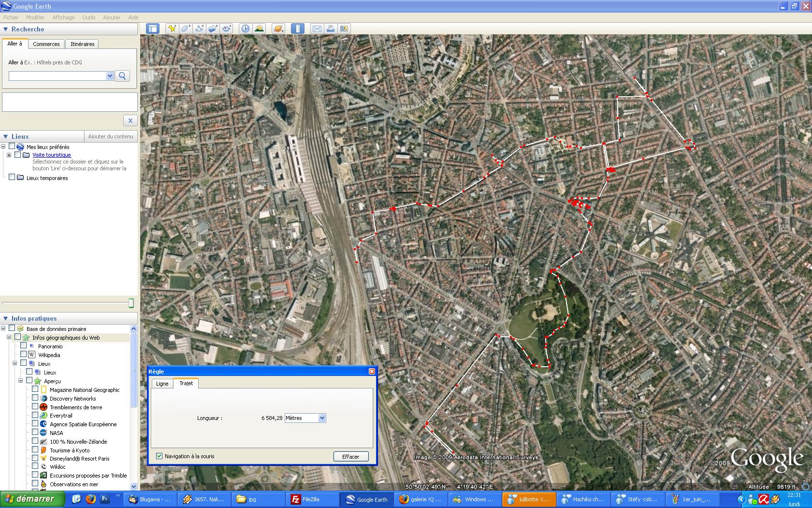Collapse the Recherche panel
Image resolution: width=812 pixels, height=508 pixels.
pyautogui.click(x=6, y=29)
